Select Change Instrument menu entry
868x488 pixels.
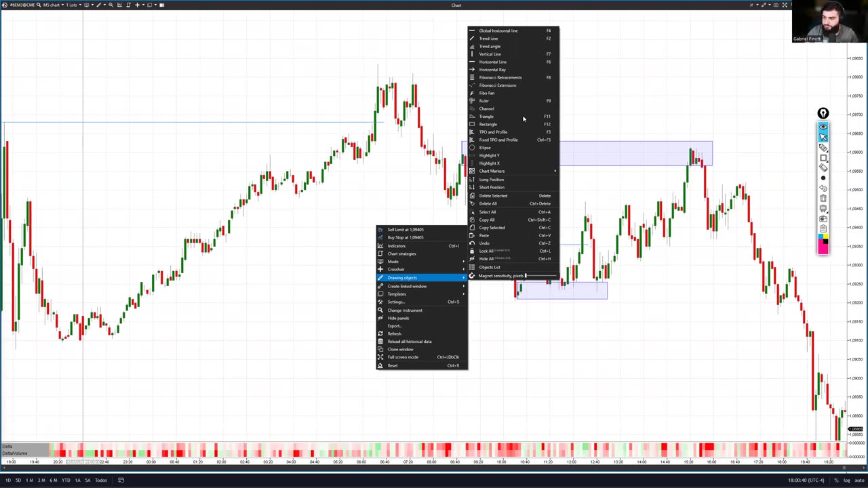coord(422,310)
